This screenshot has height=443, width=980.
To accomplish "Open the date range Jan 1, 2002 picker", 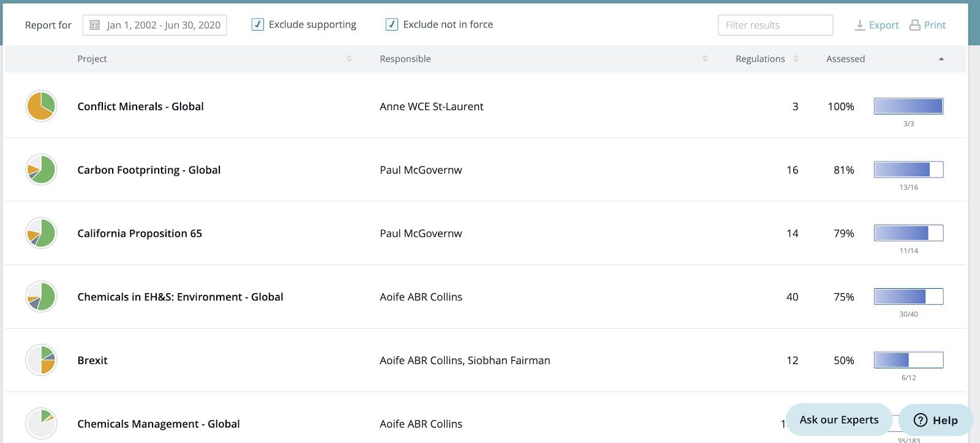I will (x=162, y=25).
